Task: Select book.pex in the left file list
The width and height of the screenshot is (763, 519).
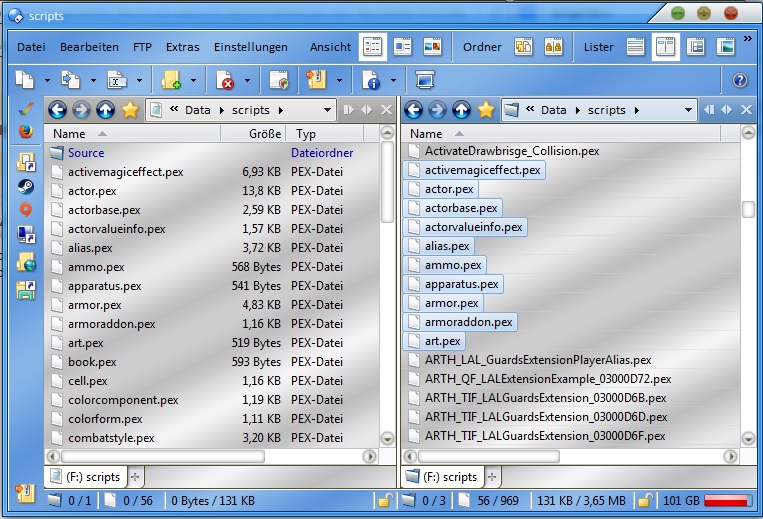Action: coord(92,362)
